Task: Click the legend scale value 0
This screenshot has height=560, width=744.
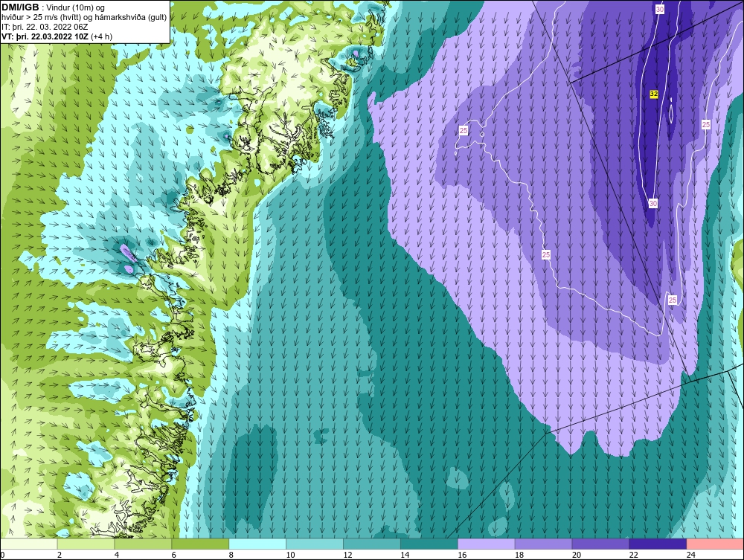Action: pyautogui.click(x=2, y=555)
